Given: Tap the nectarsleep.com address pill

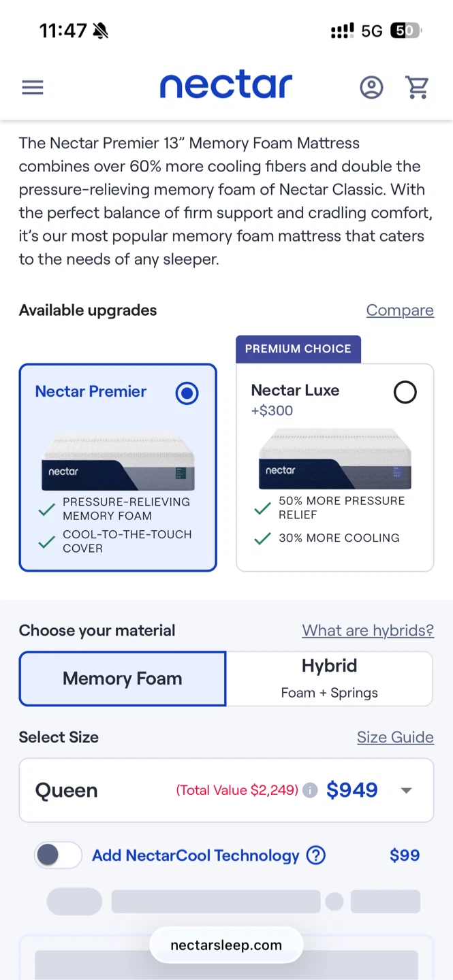Looking at the screenshot, I should pos(226,945).
